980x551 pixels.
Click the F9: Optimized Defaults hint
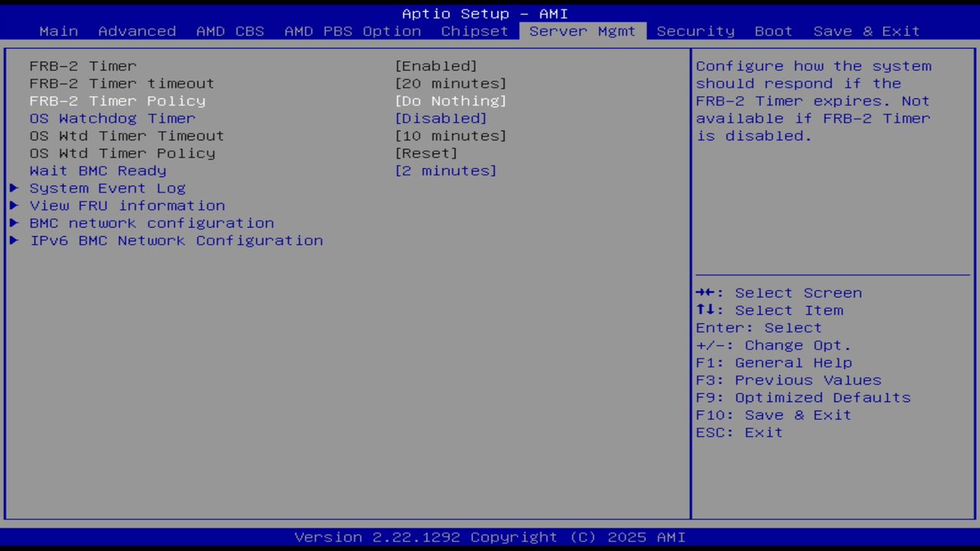803,398
